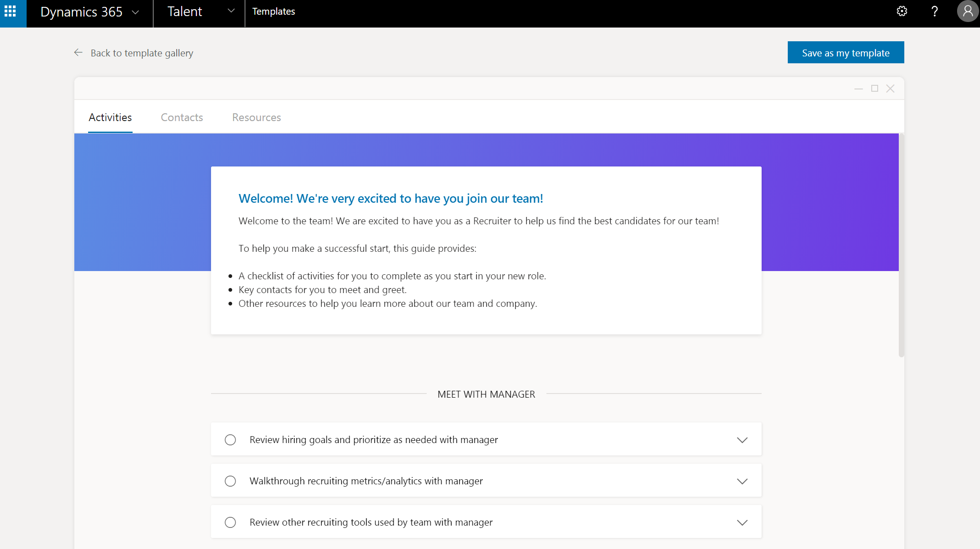Mark Review hiring goals activity complete

tap(230, 440)
